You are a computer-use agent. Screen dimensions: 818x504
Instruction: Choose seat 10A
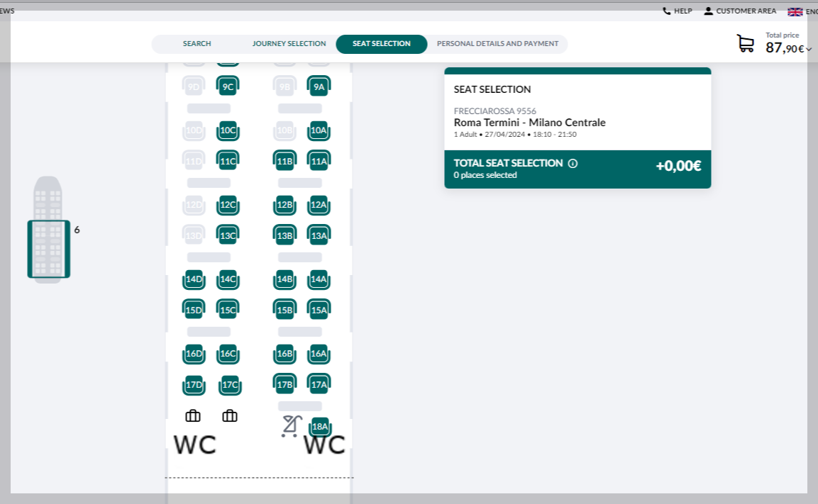[x=319, y=131]
